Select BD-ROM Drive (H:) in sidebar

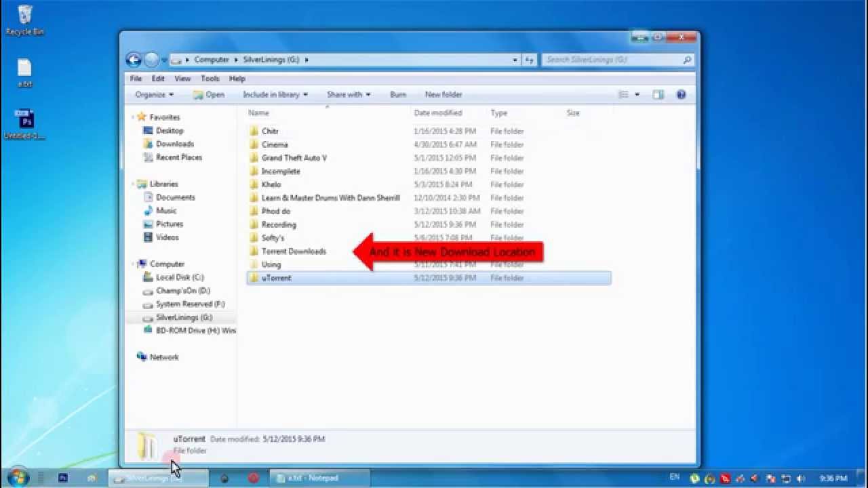(195, 331)
